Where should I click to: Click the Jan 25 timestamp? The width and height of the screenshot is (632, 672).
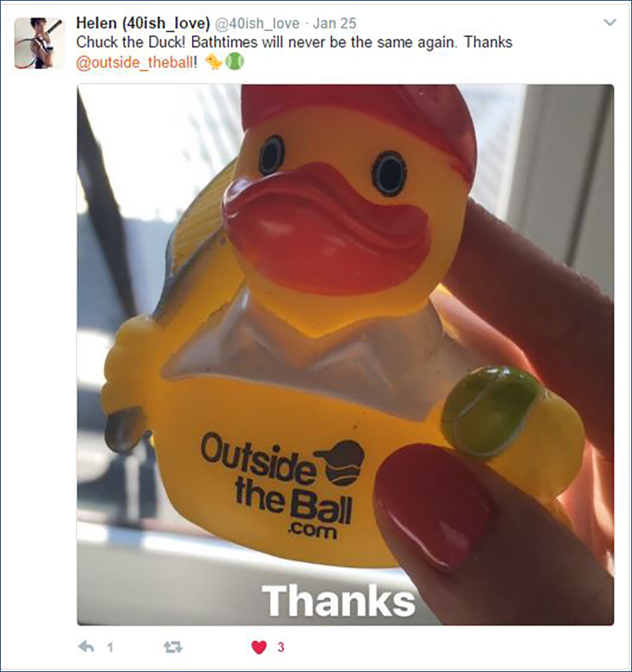(334, 23)
